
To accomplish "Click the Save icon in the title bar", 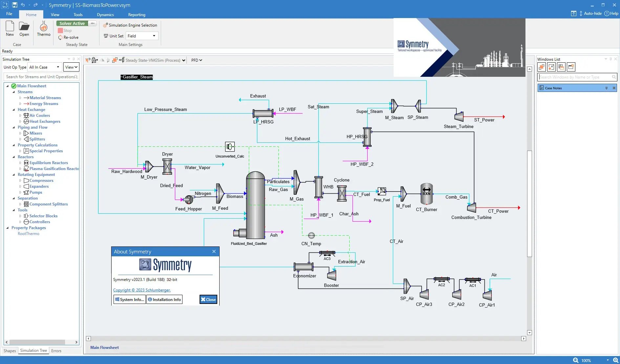I will [x=15, y=5].
